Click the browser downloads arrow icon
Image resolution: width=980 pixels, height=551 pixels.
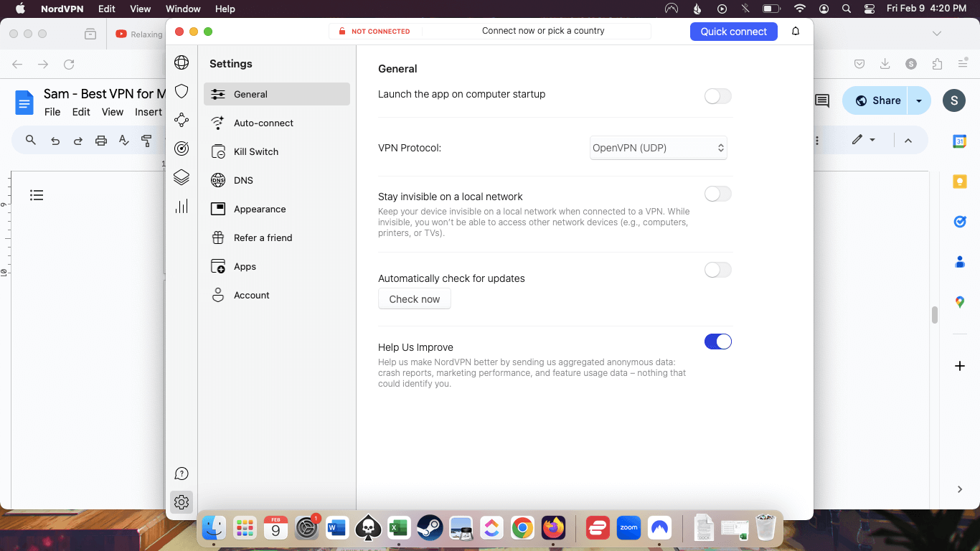[x=885, y=64]
